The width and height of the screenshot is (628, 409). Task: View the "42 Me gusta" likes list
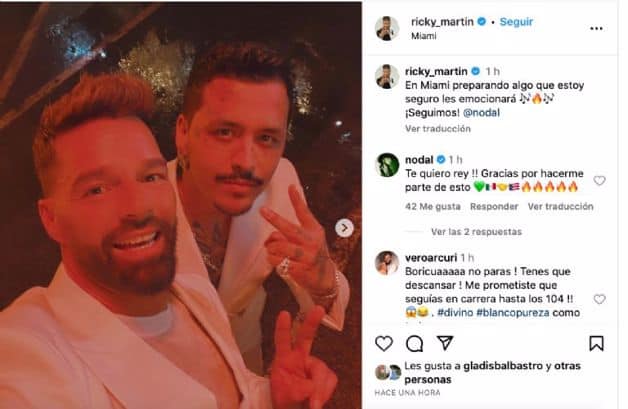[x=433, y=206]
